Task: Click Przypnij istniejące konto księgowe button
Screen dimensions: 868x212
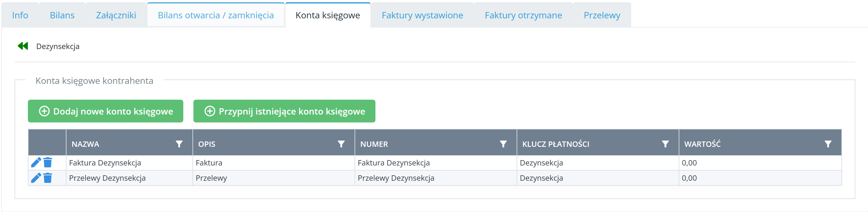Action: click(x=284, y=111)
